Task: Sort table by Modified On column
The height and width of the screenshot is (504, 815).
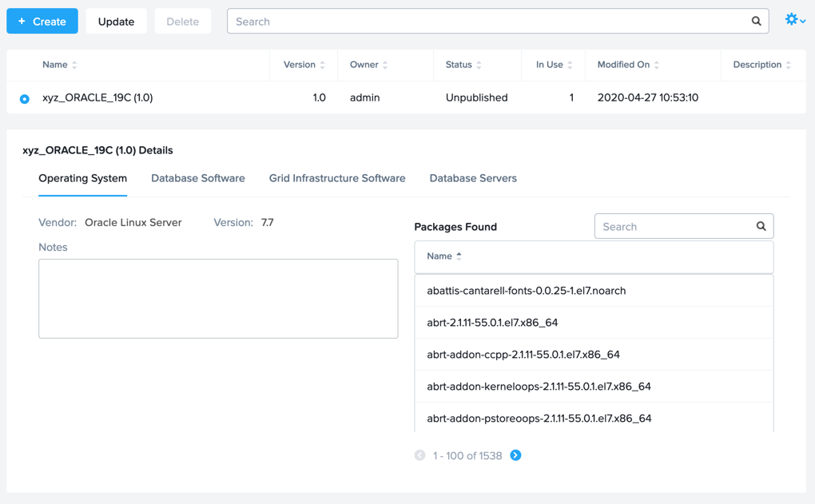Action: [x=628, y=65]
